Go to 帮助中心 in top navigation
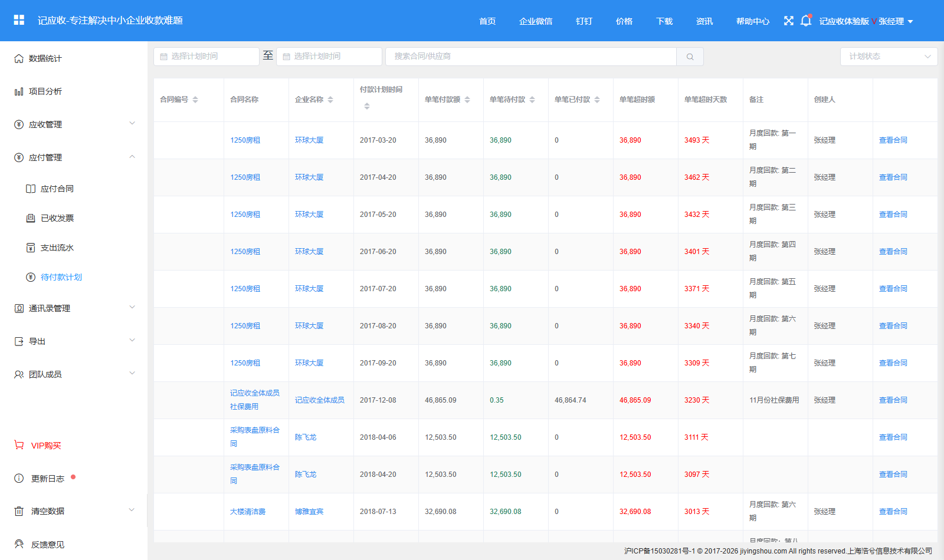The height and width of the screenshot is (560, 944). click(753, 21)
